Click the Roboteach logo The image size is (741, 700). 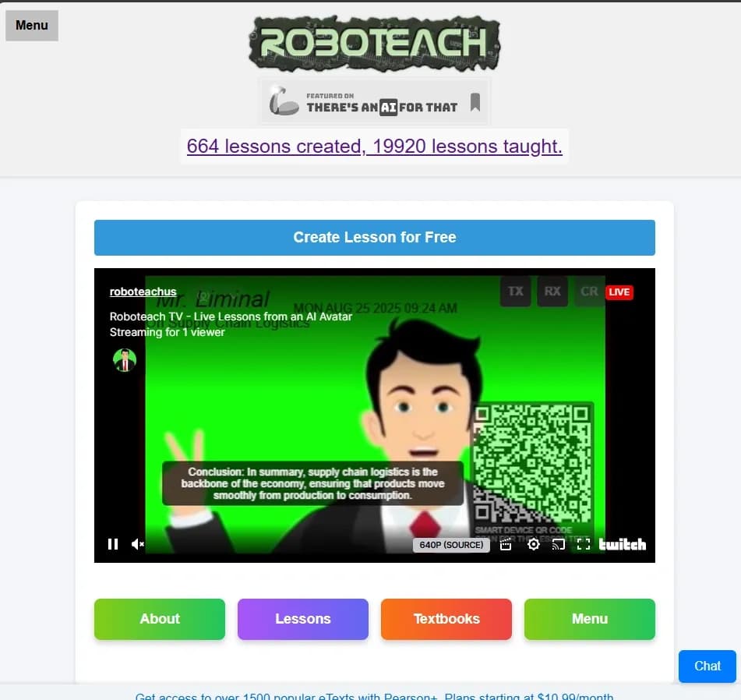pyautogui.click(x=374, y=44)
